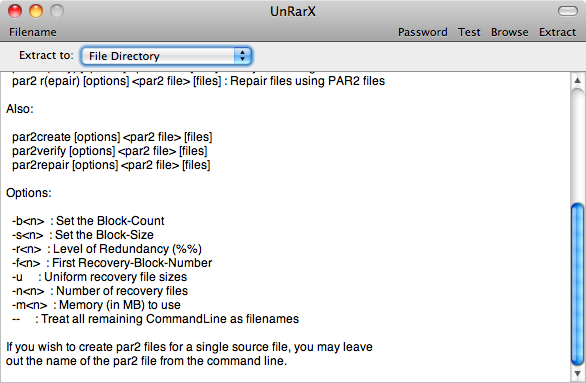The width and height of the screenshot is (586, 383).
Task: Click the blue vertical scroll thumb
Action: point(577,284)
